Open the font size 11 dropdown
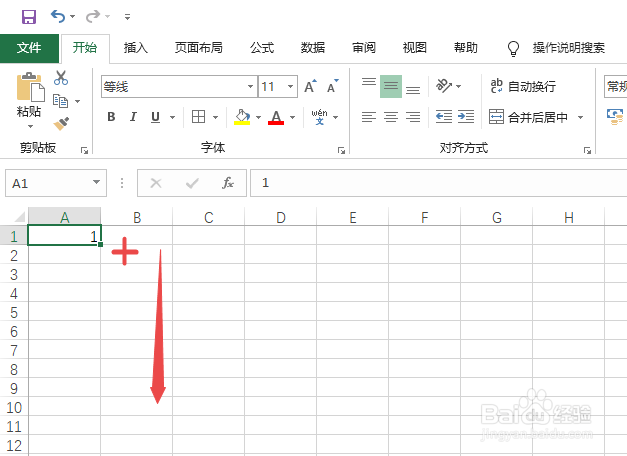Screen dimensions: 627x456 (290, 86)
